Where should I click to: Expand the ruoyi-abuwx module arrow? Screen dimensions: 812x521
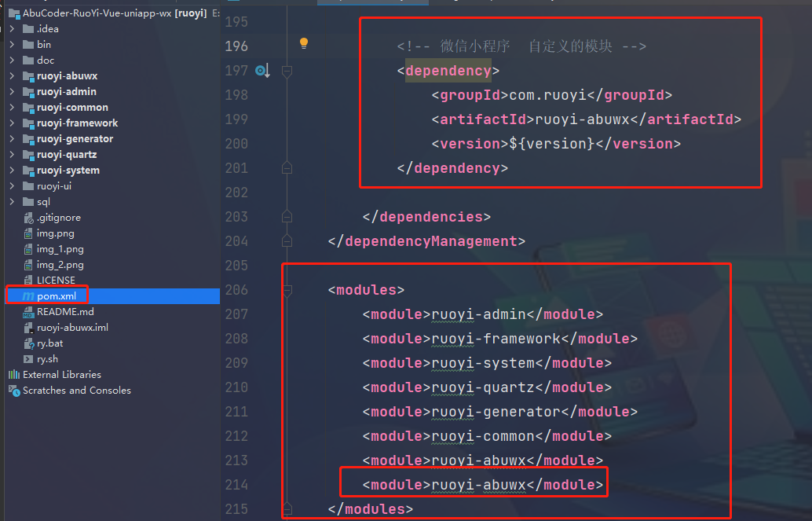coord(12,76)
